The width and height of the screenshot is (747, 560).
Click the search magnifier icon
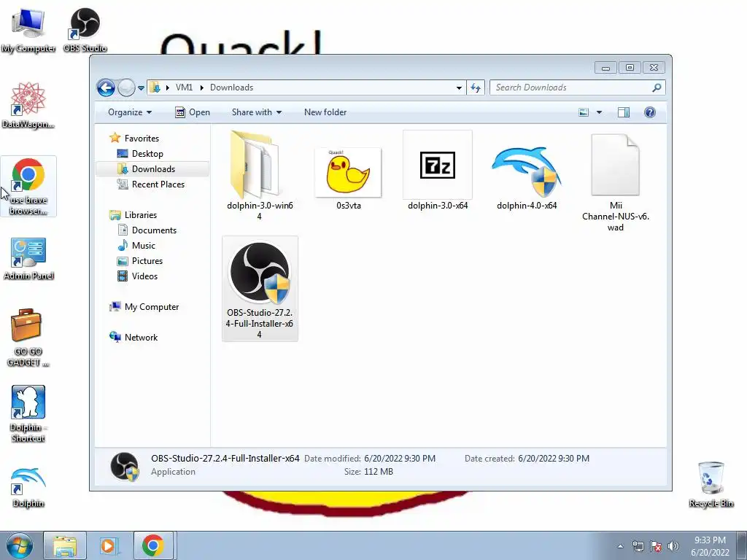657,87
